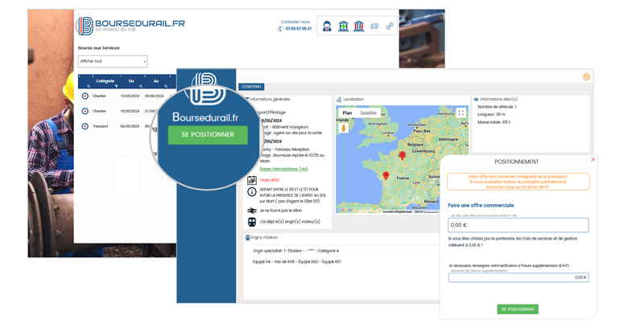Click the 'Je ne fourni pas le sillon' text
Image resolution: width=644 pixels, height=332 pixels.
(280, 211)
